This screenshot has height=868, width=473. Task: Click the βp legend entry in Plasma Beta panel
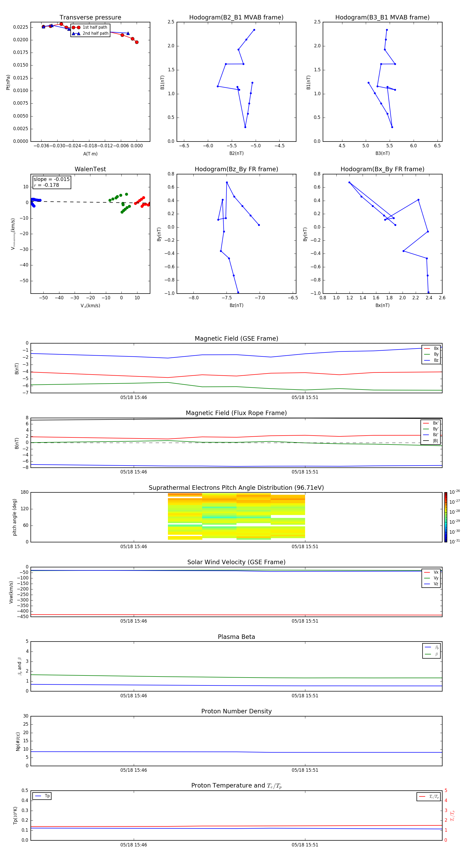(x=431, y=647)
